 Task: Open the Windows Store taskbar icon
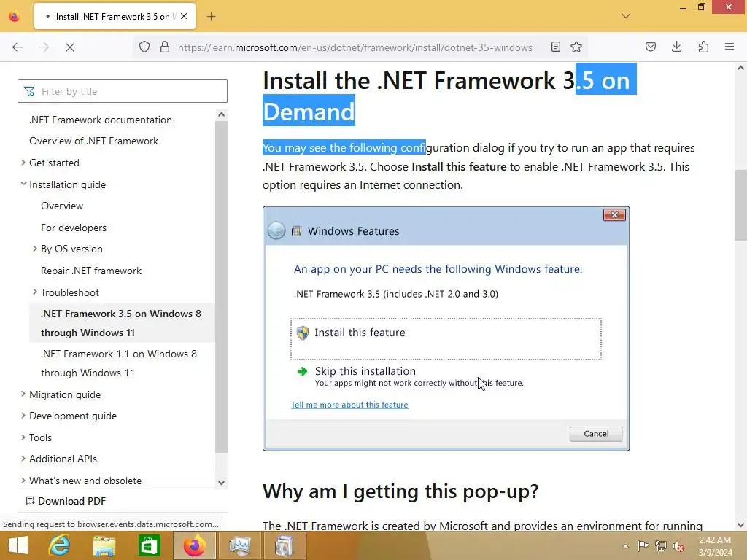tap(149, 545)
